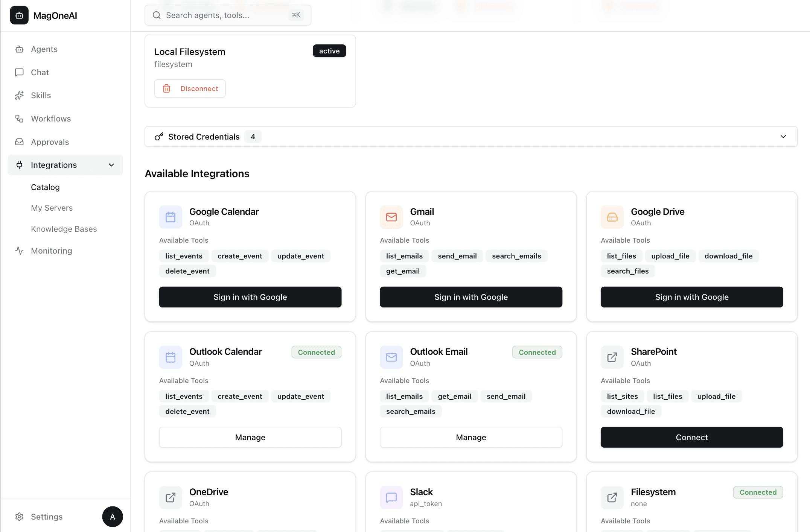
Task: Click the Gmail envelope icon
Action: pos(391,217)
